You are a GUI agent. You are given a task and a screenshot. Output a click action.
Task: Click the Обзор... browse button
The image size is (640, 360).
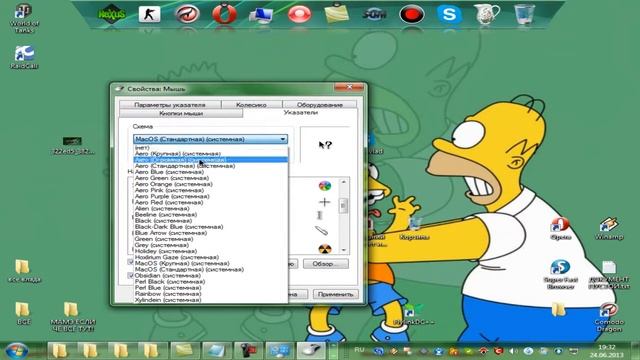tap(325, 264)
